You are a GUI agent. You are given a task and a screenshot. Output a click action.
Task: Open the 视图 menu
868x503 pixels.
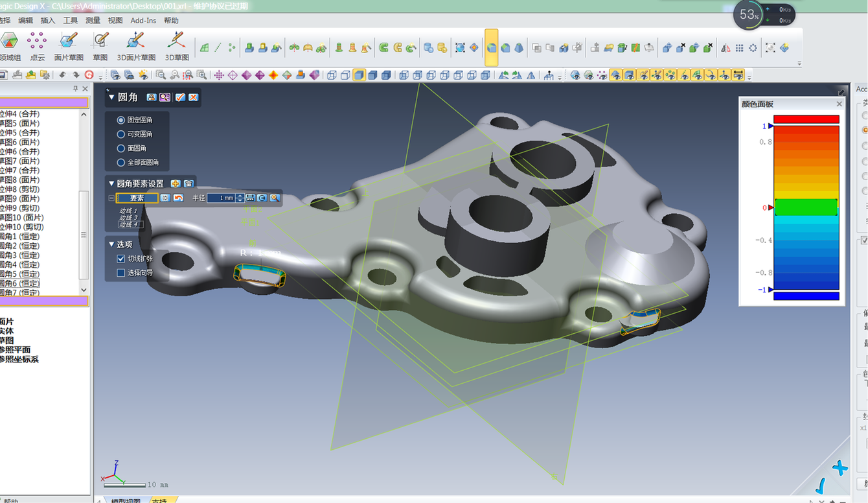(x=115, y=20)
